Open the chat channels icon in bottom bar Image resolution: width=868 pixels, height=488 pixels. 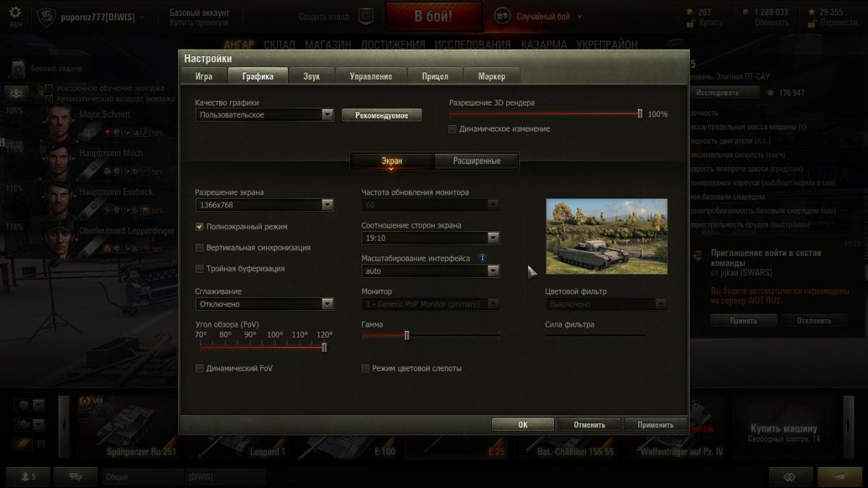[75, 476]
